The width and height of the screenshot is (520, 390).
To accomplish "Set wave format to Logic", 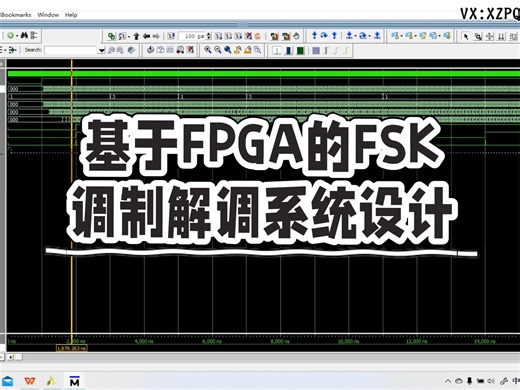I will [x=289, y=51].
